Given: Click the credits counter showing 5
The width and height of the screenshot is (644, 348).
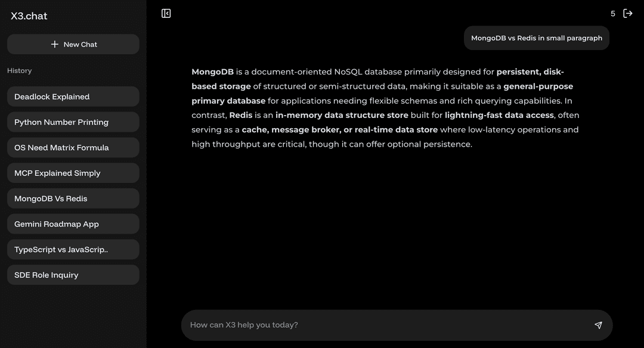Looking at the screenshot, I should pyautogui.click(x=613, y=14).
